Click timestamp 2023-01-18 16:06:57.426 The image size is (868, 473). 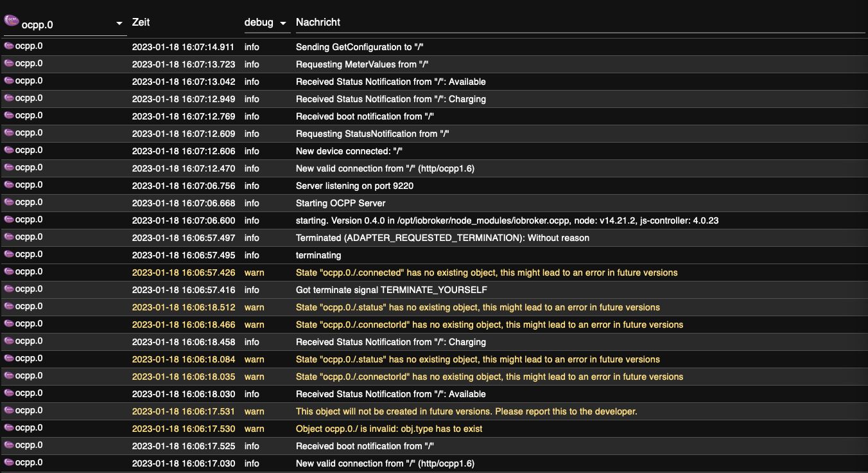point(184,272)
